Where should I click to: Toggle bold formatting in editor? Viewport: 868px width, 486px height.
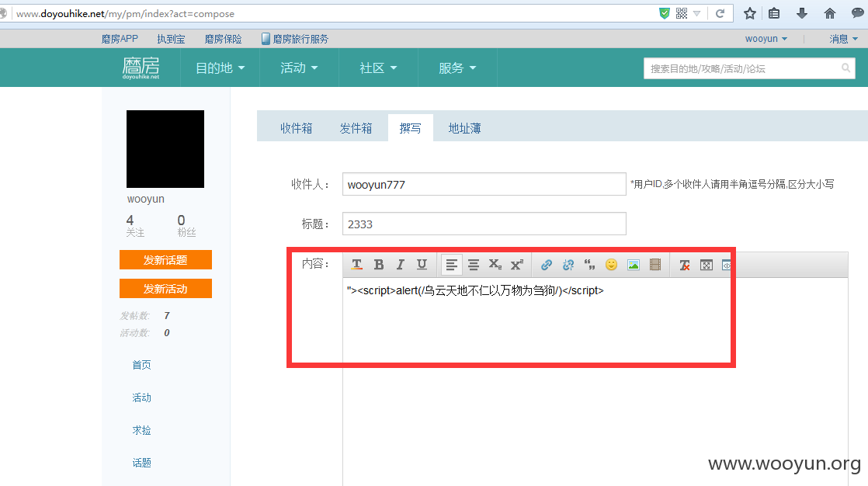pyautogui.click(x=379, y=265)
